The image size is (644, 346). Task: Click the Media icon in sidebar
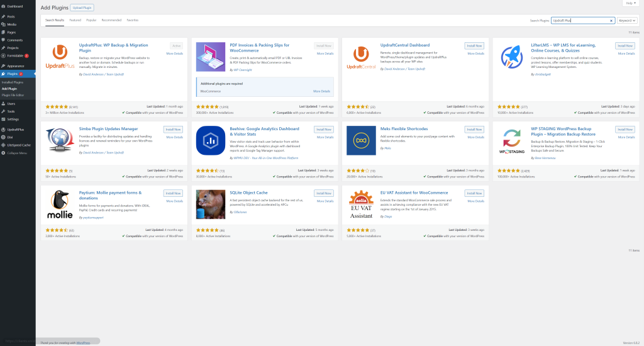(x=3, y=24)
